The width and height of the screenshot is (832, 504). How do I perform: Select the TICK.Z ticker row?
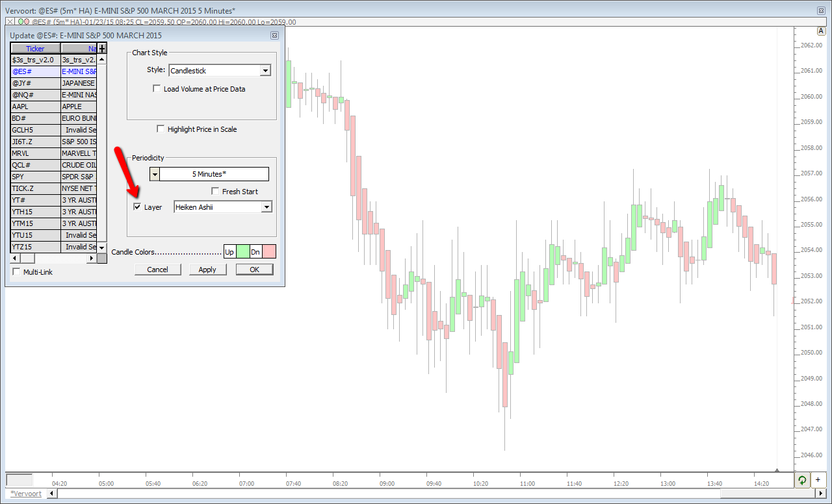coord(54,188)
